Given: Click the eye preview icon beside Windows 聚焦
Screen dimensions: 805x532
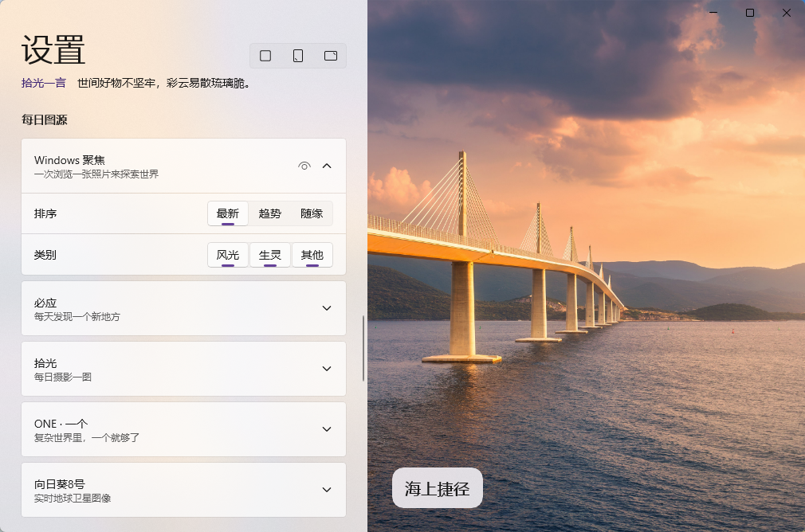Looking at the screenshot, I should [304, 166].
